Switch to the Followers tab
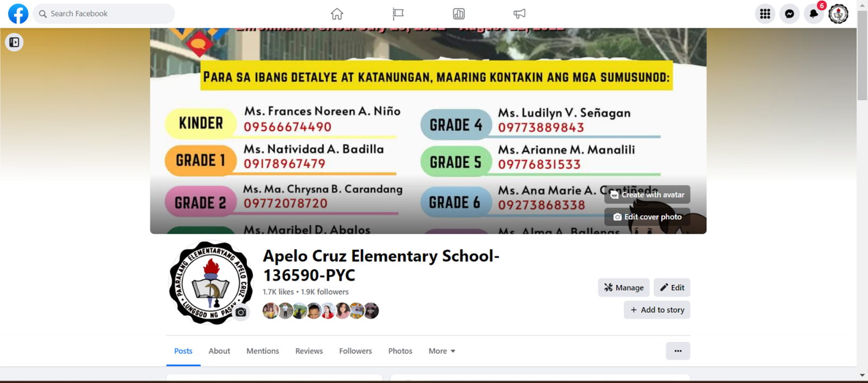 tap(356, 351)
